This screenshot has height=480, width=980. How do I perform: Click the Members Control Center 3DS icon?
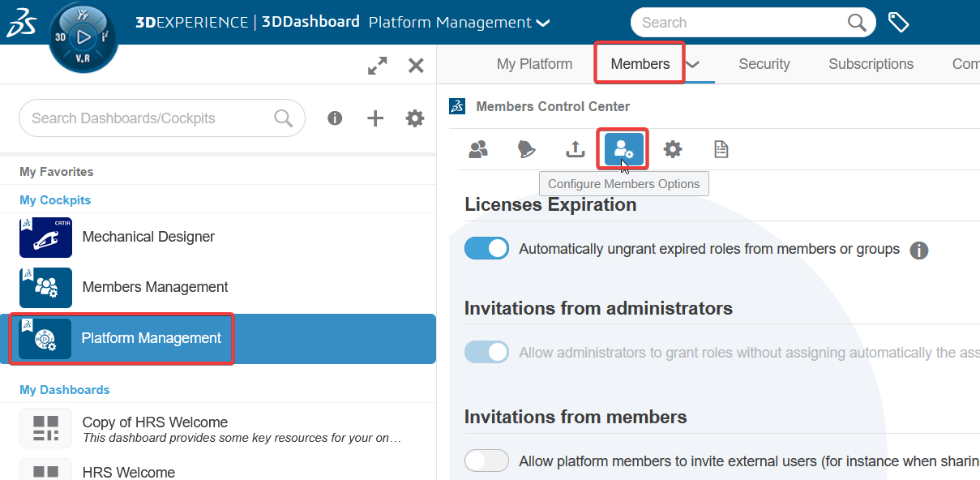click(x=457, y=106)
